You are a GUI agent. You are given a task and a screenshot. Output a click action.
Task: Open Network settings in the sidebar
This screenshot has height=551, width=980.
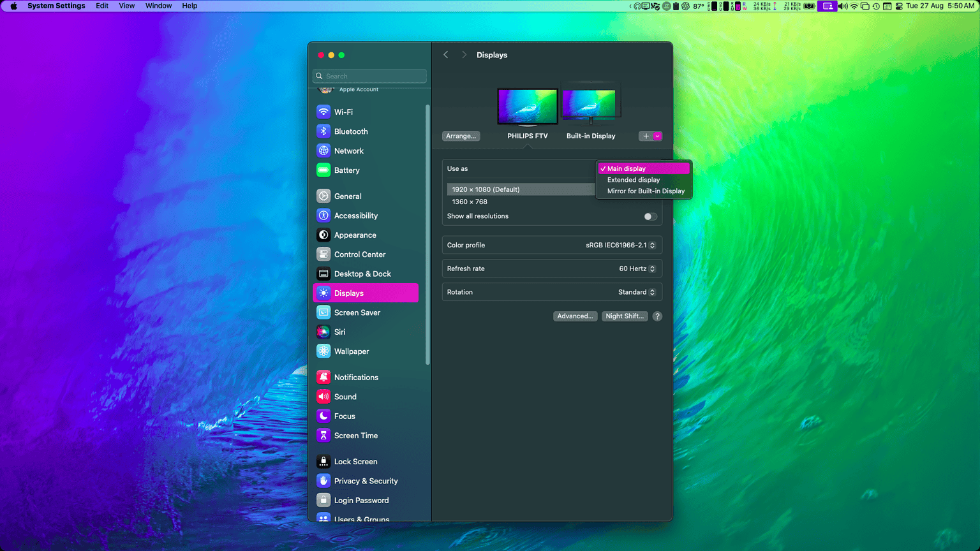(348, 151)
